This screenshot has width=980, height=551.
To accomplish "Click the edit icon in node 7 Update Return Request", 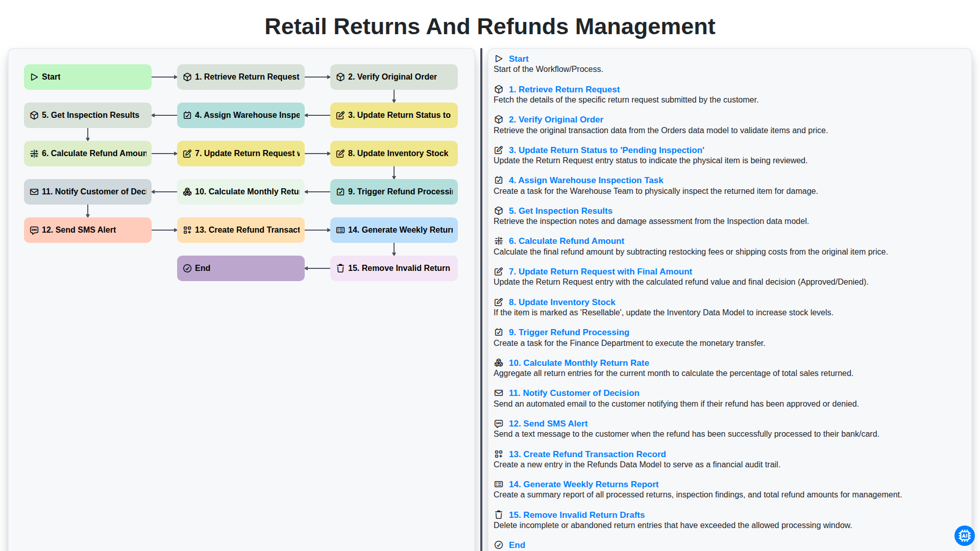I will click(187, 154).
